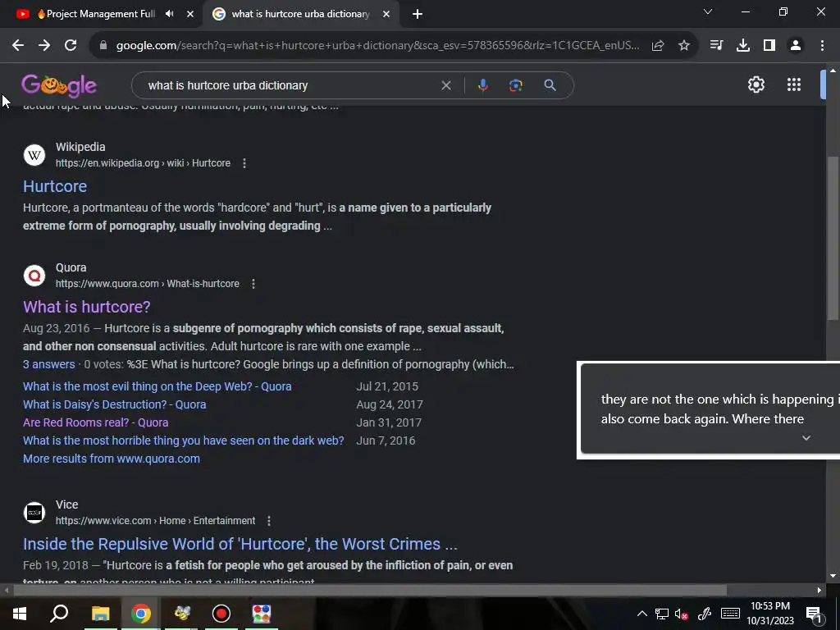The image size is (840, 630).
Task: Bookmark this page with the star icon
Action: coord(684,46)
